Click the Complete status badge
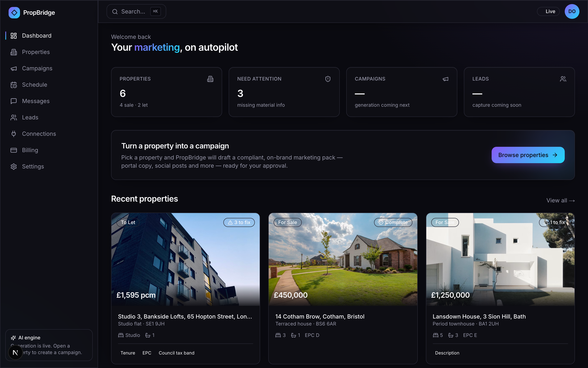The width and height of the screenshot is (588, 368). point(393,222)
